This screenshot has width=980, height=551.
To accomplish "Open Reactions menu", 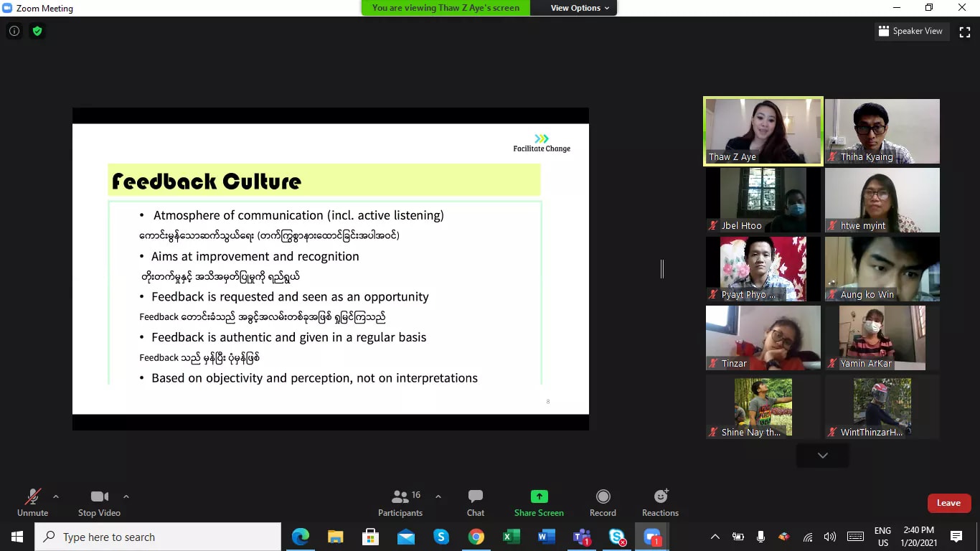I will 660,502.
